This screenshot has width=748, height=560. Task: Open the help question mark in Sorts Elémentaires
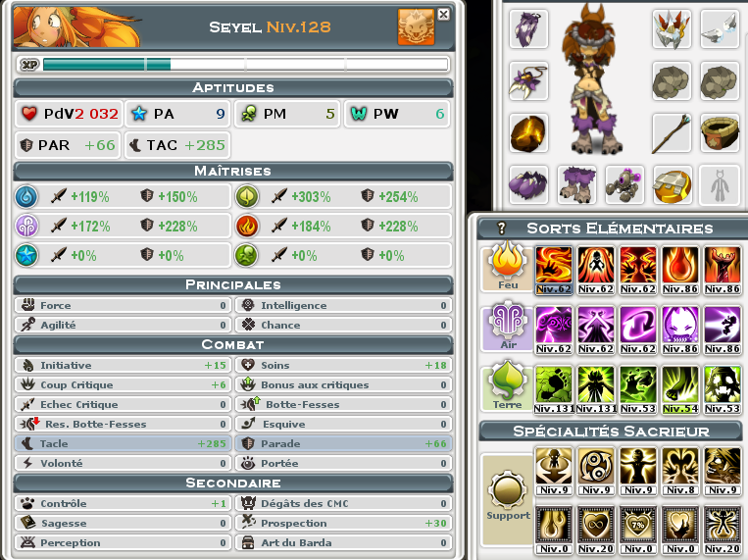(501, 229)
